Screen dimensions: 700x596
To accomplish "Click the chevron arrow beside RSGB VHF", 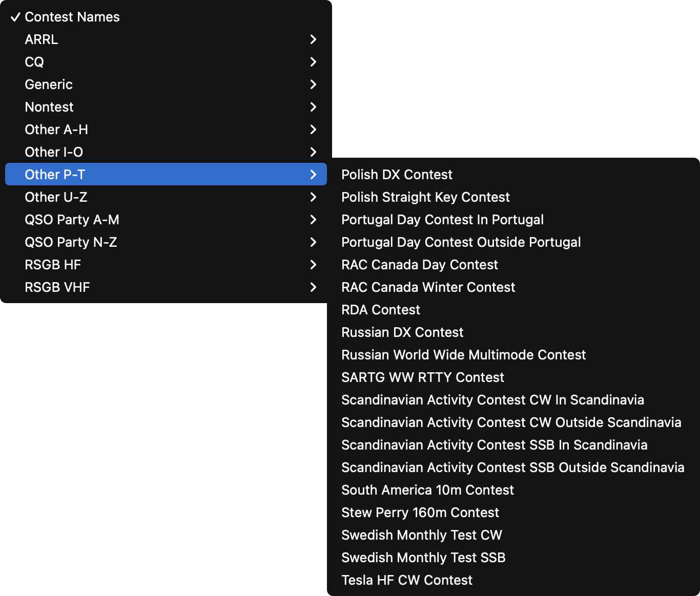I will 314,287.
